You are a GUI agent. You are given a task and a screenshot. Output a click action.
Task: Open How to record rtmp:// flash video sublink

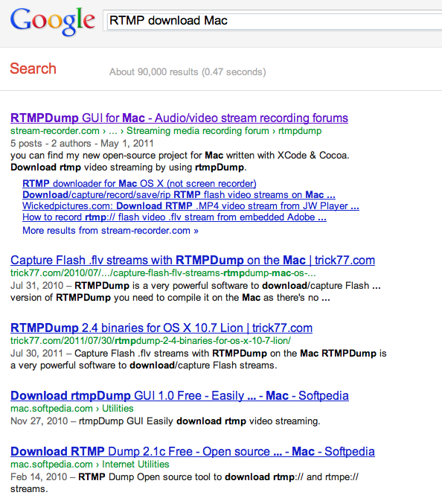174,217
